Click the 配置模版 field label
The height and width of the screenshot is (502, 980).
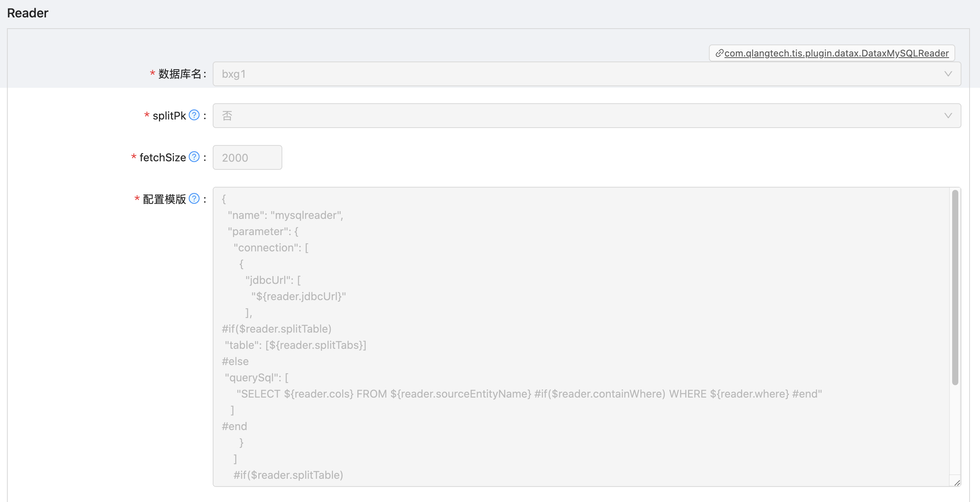click(x=164, y=199)
